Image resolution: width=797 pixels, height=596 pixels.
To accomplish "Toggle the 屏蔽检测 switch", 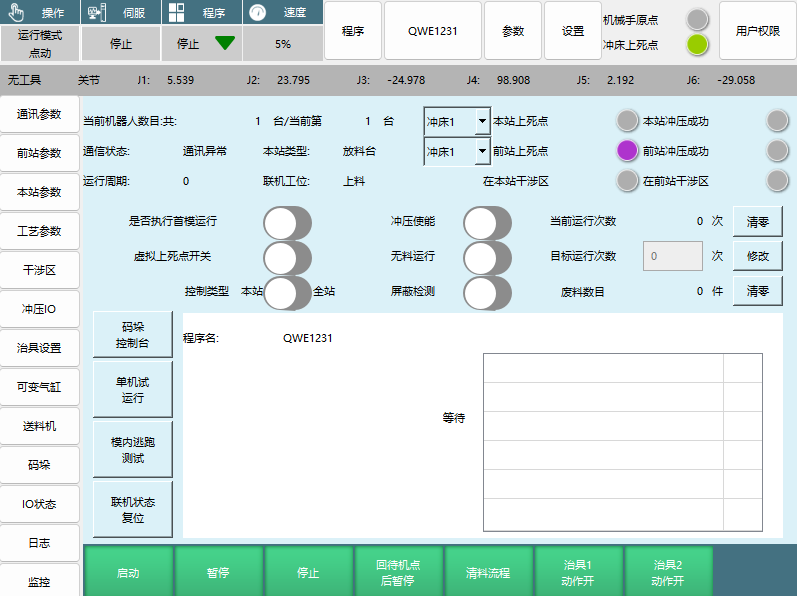I will (487, 292).
